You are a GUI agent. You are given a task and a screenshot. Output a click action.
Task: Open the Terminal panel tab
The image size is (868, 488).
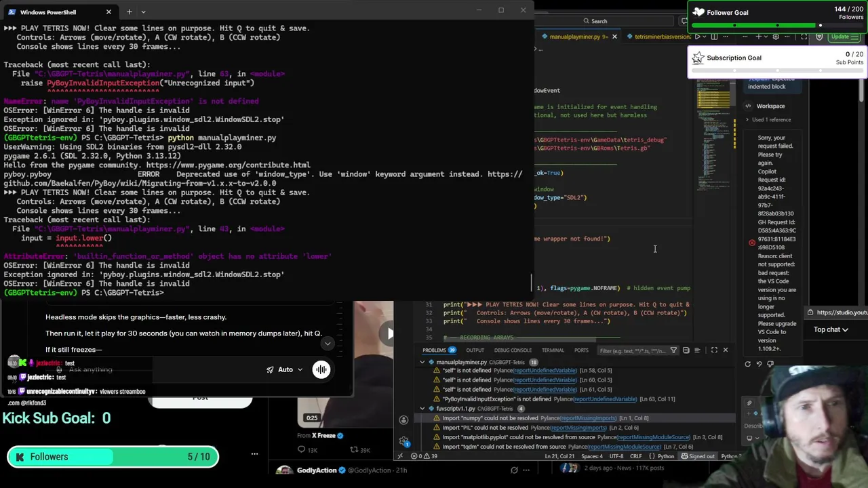(553, 350)
